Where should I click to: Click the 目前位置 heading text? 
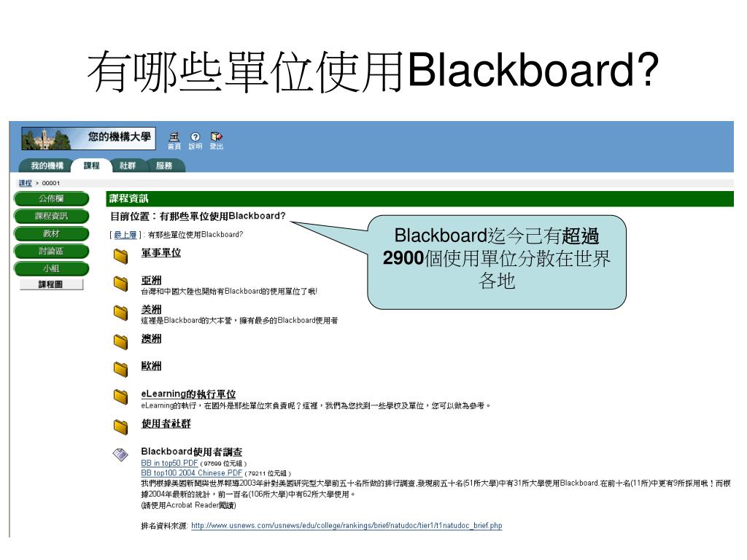point(198,216)
